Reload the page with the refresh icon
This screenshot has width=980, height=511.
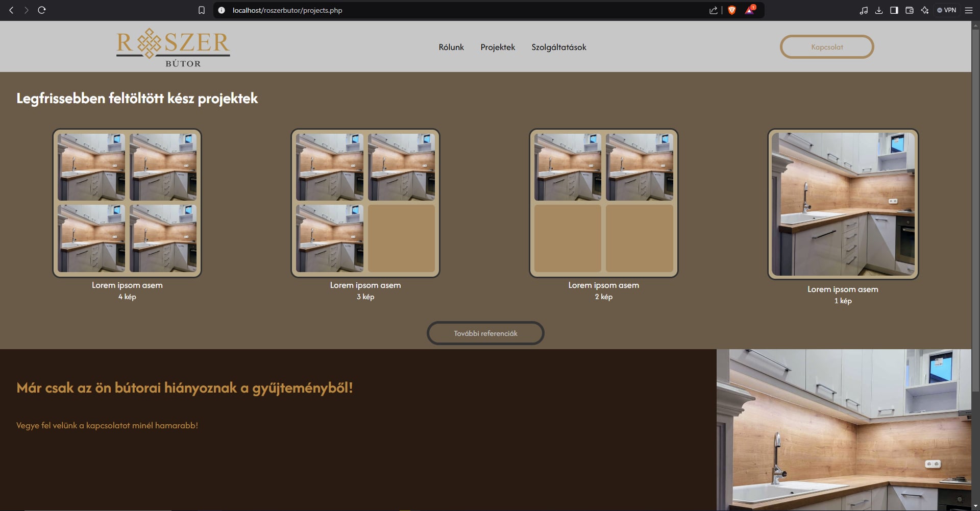click(42, 10)
